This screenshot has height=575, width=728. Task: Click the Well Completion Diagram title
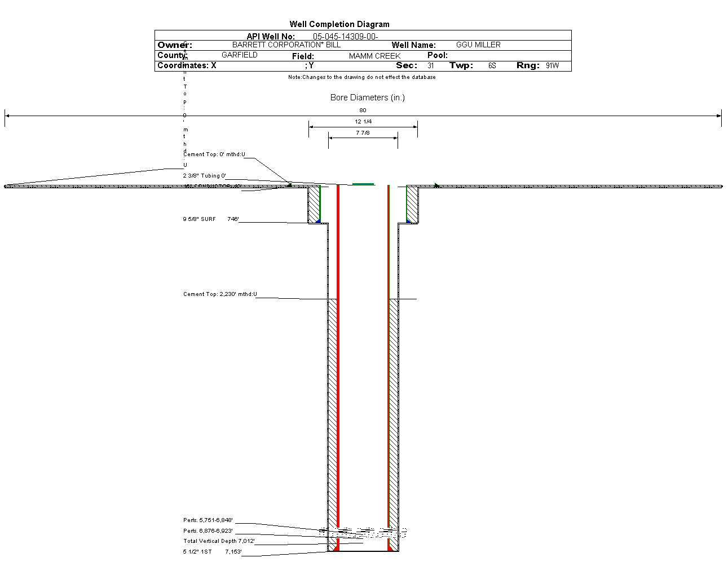339,24
